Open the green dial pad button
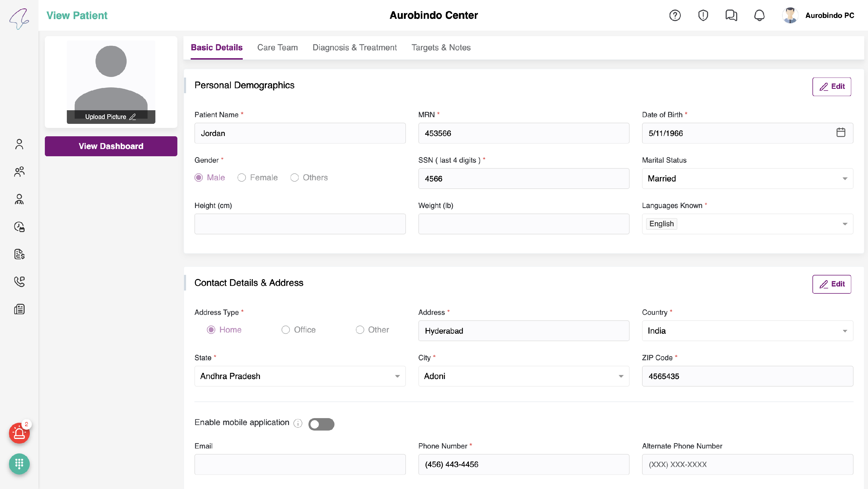The image size is (868, 489). coord(19,464)
